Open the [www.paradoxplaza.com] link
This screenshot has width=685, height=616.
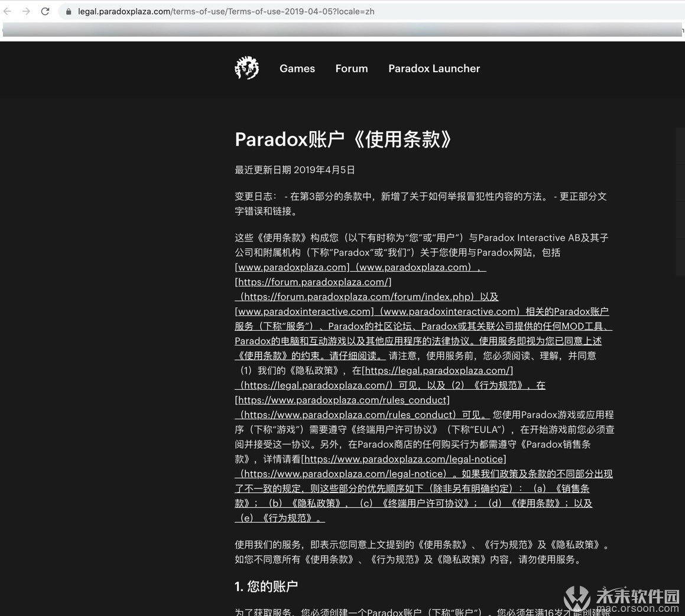pos(292,267)
